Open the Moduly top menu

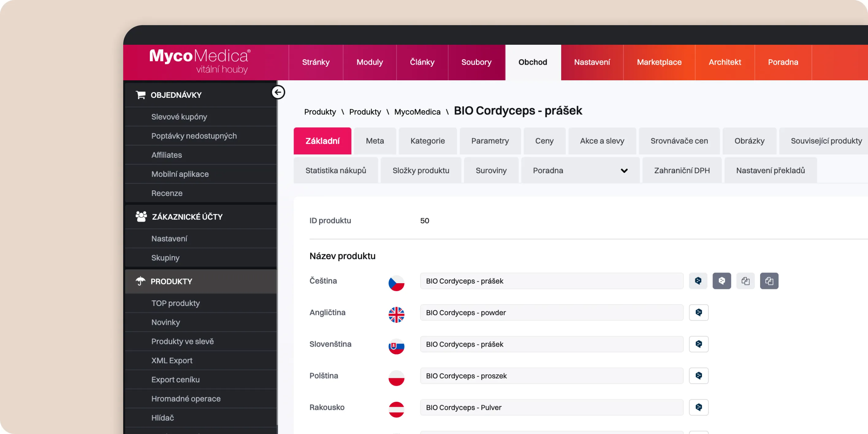coord(370,62)
